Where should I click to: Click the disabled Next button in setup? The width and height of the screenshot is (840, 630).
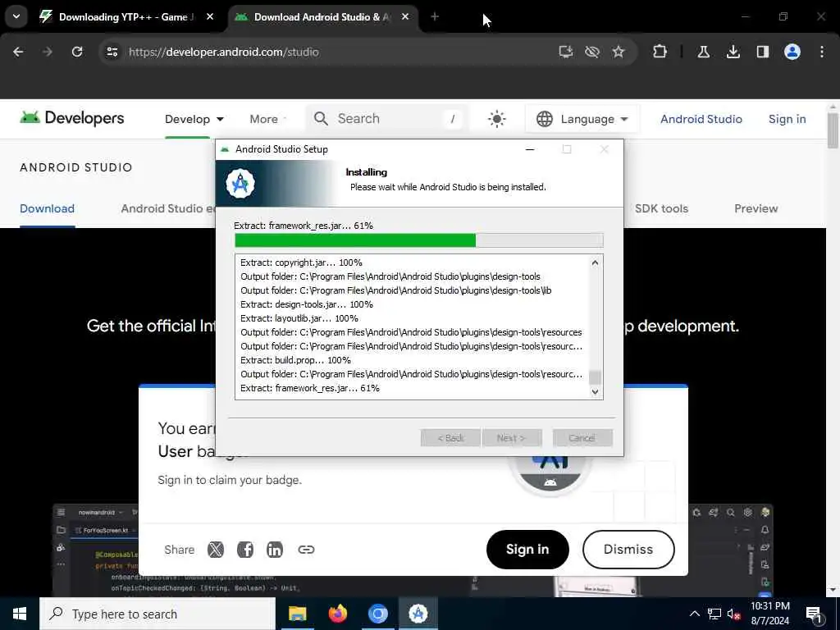pos(512,438)
